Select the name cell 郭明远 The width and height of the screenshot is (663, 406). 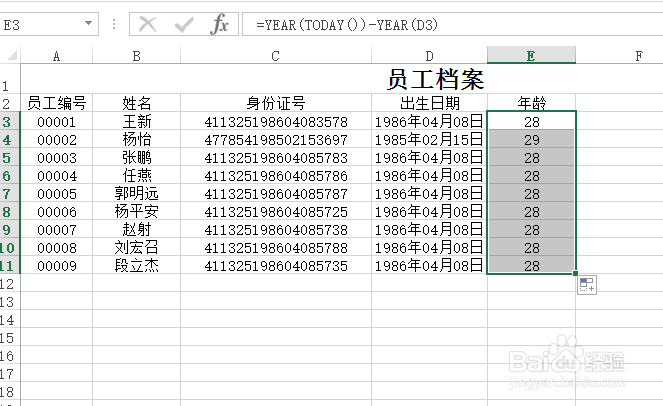click(x=137, y=194)
